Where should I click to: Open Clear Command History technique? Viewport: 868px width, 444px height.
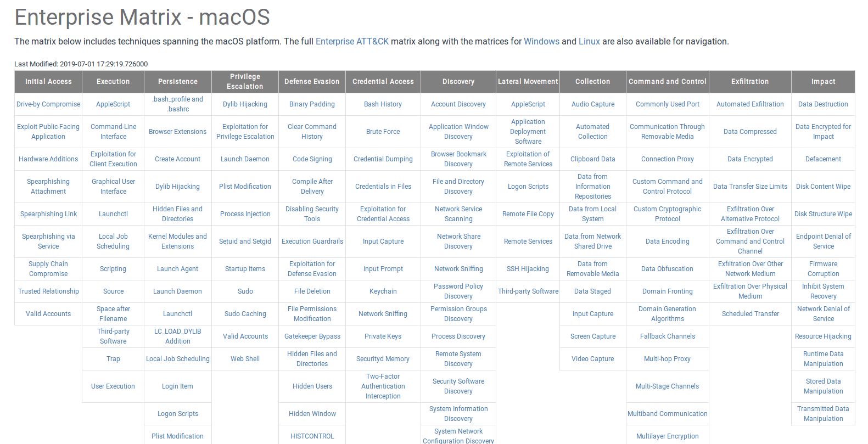pos(312,131)
